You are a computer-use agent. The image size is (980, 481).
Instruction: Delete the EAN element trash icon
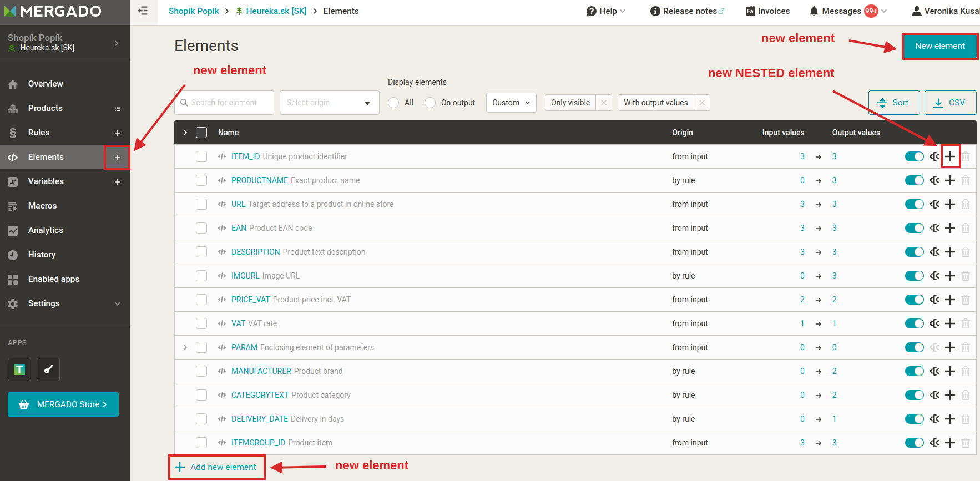[x=966, y=228]
